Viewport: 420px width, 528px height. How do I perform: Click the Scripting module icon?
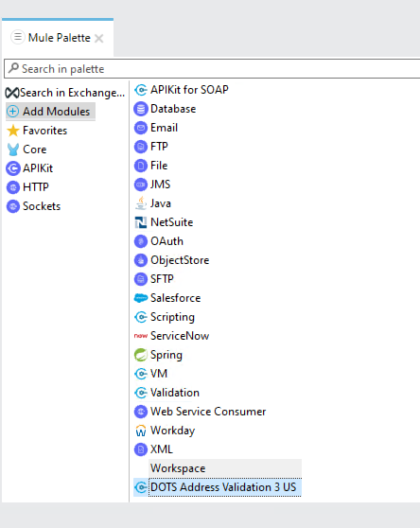[141, 317]
